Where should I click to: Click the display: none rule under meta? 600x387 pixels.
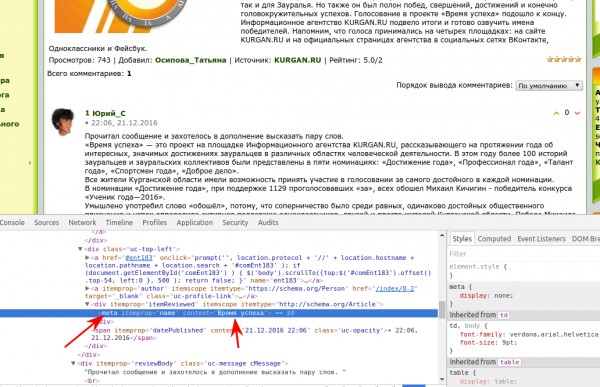(x=486, y=296)
